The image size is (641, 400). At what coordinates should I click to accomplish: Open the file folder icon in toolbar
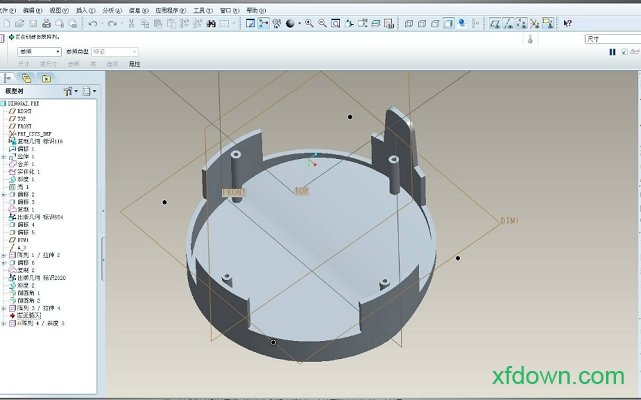[19, 23]
